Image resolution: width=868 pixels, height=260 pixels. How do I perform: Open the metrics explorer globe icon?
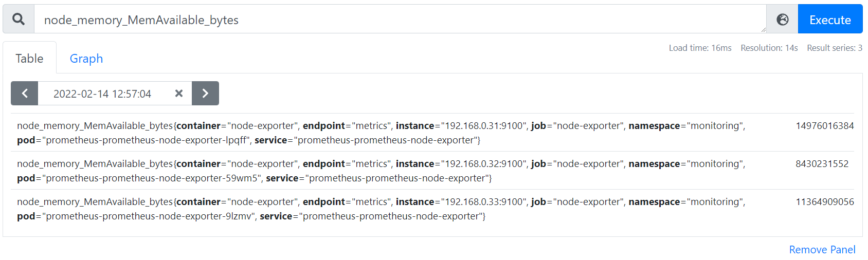(x=782, y=20)
